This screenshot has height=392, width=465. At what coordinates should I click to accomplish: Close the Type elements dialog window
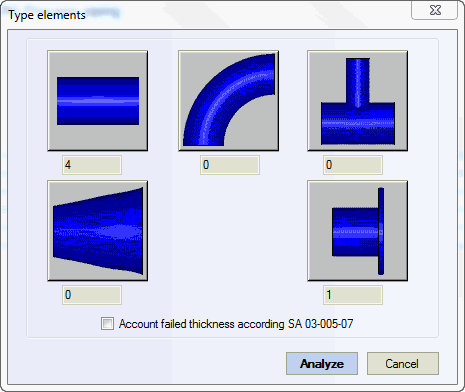tap(435, 10)
